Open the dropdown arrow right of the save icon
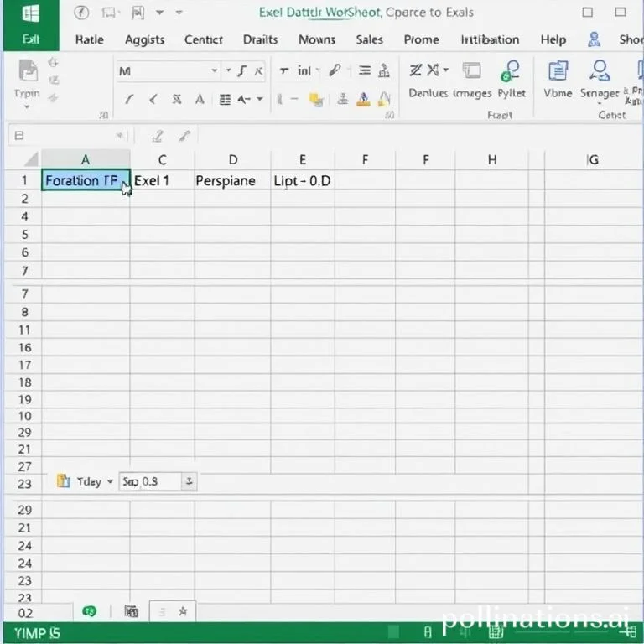Image resolution: width=644 pixels, height=644 pixels. click(x=160, y=13)
